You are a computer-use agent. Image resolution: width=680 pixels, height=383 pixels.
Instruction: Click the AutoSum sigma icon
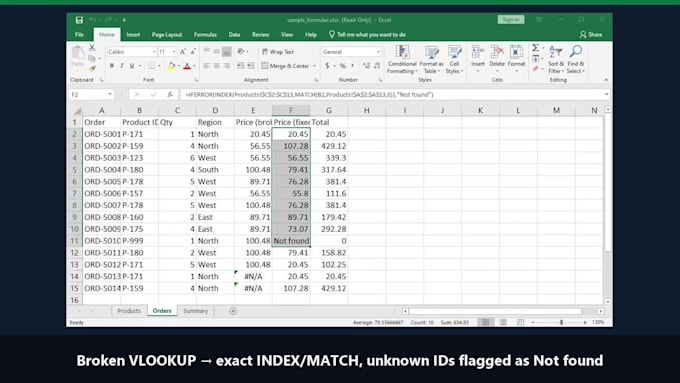click(536, 48)
